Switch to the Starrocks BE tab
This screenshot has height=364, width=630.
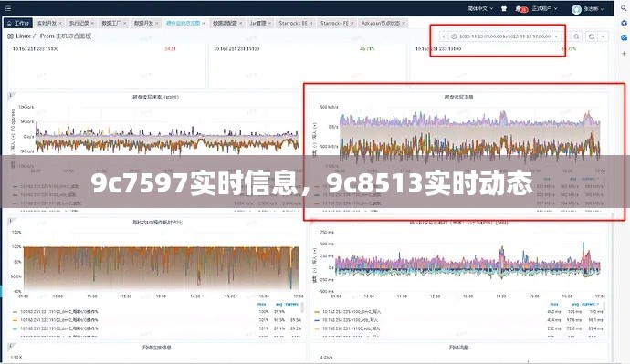point(293,24)
